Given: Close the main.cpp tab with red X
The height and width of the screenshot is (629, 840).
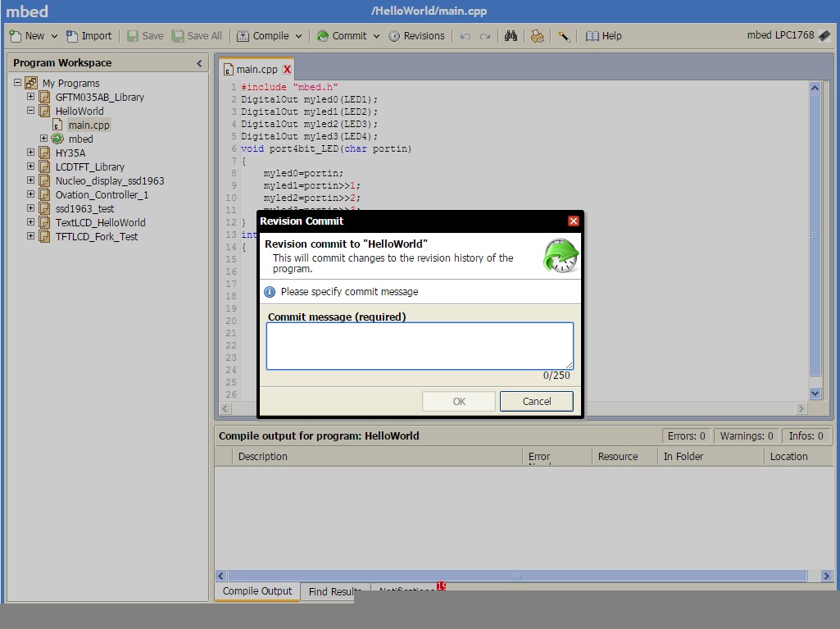Looking at the screenshot, I should pos(287,69).
